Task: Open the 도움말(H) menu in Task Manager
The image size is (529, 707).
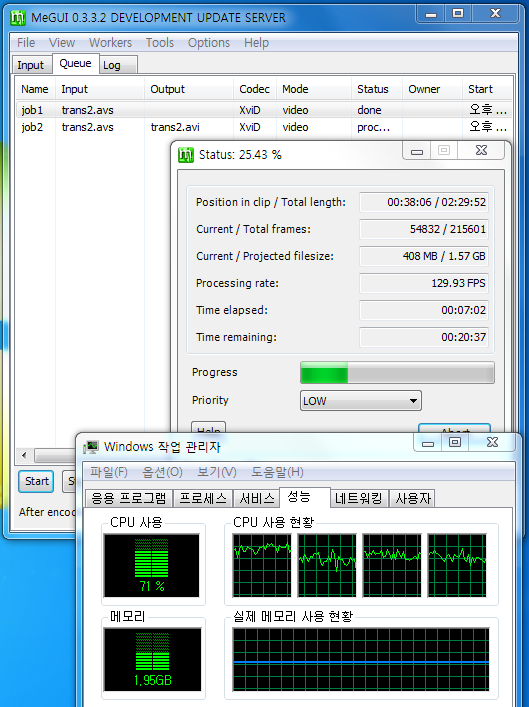Action: tap(277, 472)
